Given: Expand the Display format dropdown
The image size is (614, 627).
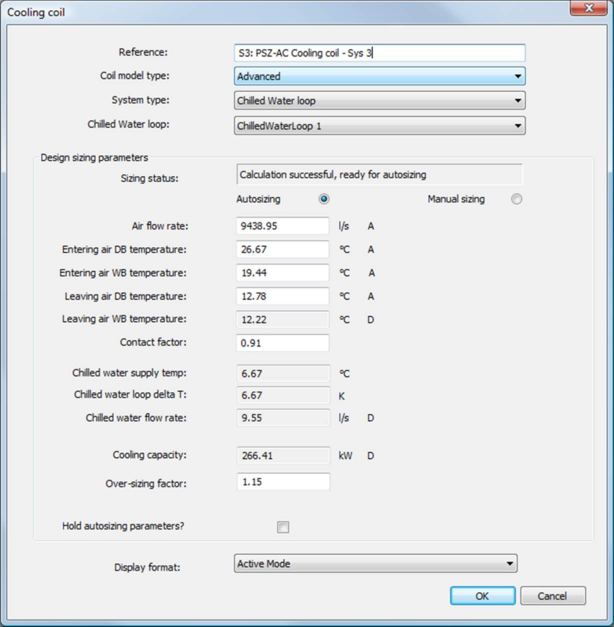Looking at the screenshot, I should [375, 564].
